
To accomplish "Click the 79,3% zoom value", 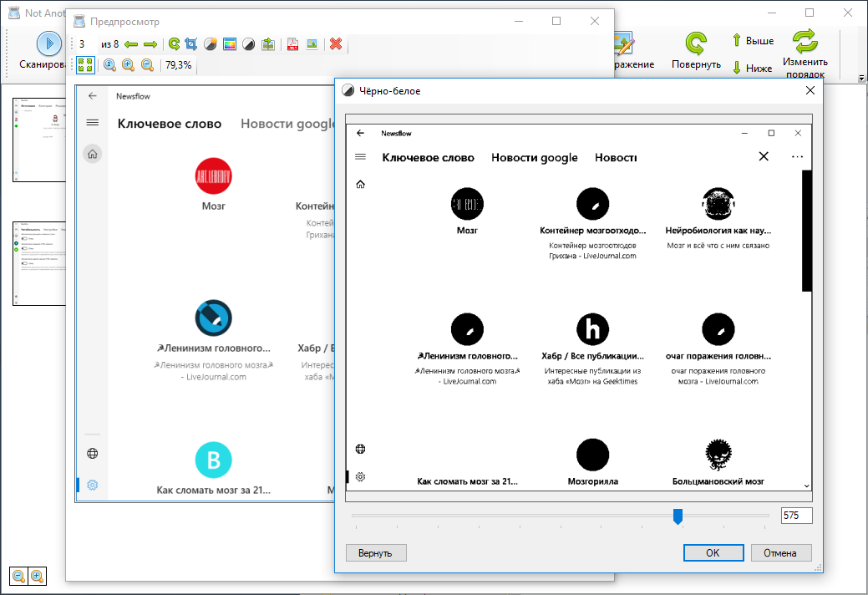I will tap(178, 65).
